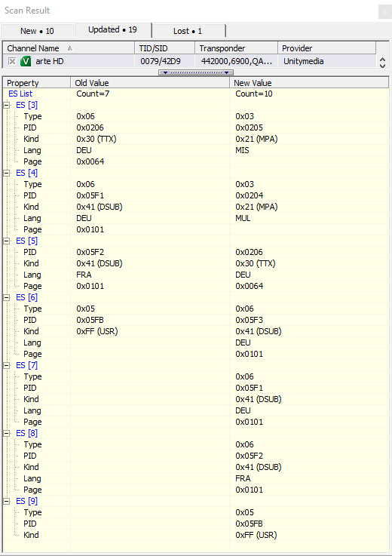This screenshot has width=392, height=556.
Task: Sort by the TID/SID column header
Action: click(164, 48)
